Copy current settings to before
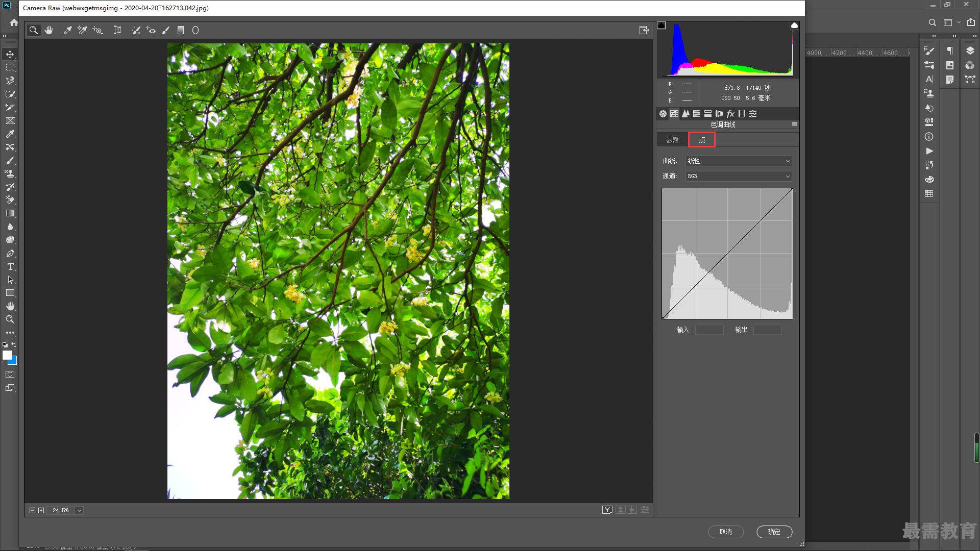Image resolution: width=980 pixels, height=551 pixels. pyautogui.click(x=632, y=510)
